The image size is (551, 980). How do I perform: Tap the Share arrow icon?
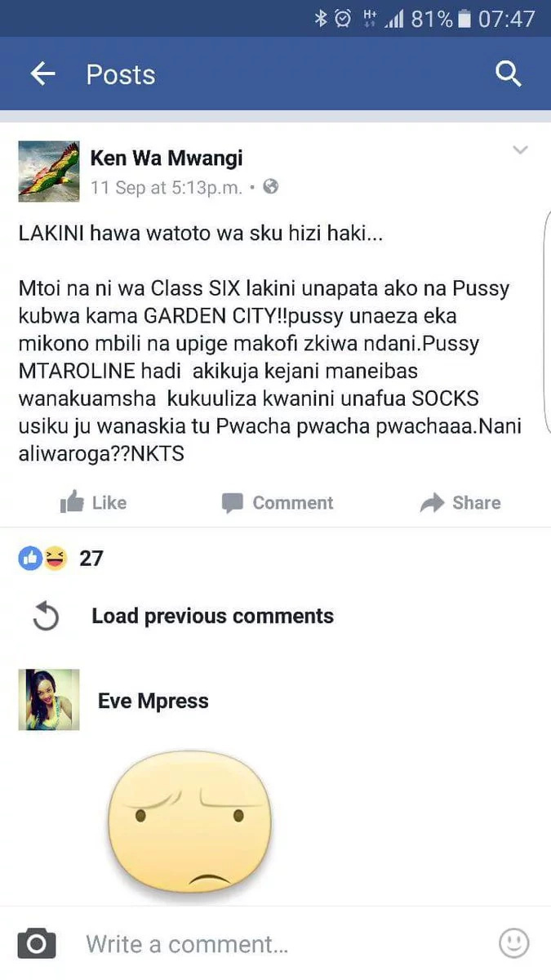[432, 503]
